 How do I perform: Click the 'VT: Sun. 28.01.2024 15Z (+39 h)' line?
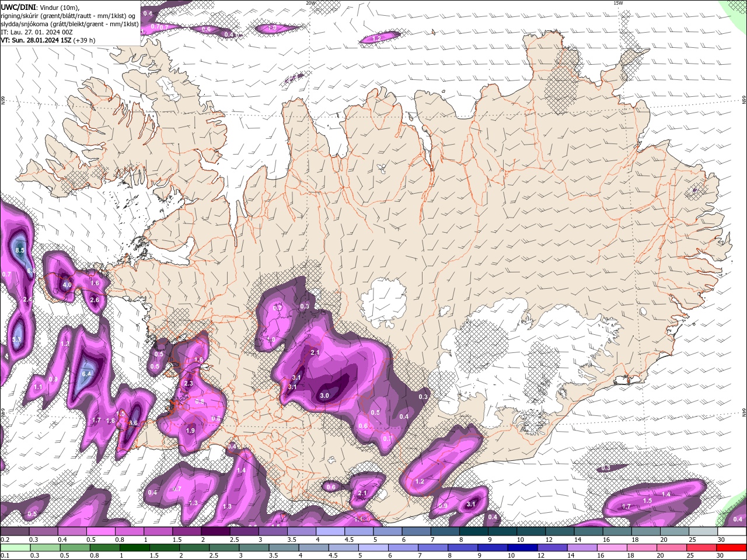(x=48, y=40)
